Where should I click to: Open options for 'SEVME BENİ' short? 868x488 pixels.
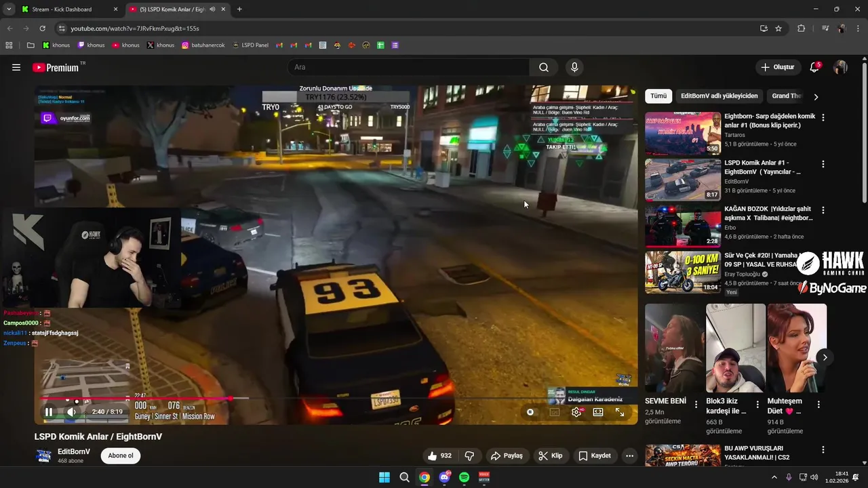tap(696, 405)
